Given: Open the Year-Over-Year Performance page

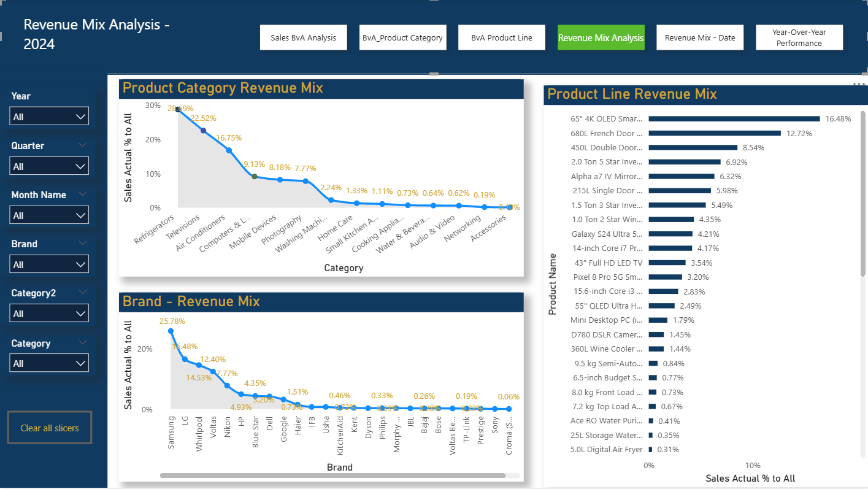Looking at the screenshot, I should tap(799, 37).
